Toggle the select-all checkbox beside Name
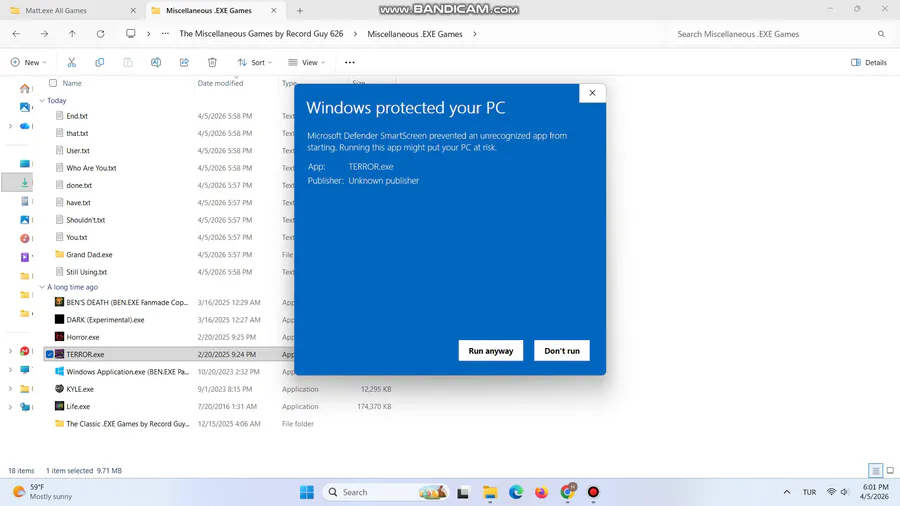 point(53,83)
